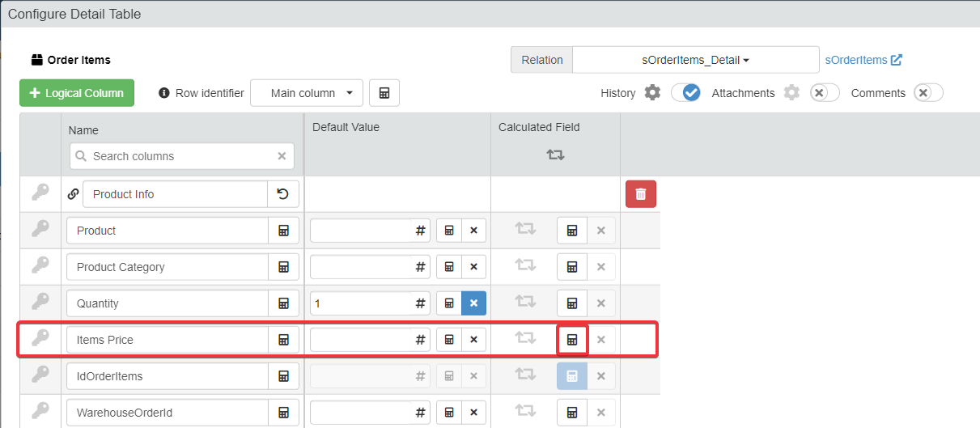The height and width of the screenshot is (428, 980).
Task: Toggle calculated field sync header icon
Action: (x=555, y=154)
